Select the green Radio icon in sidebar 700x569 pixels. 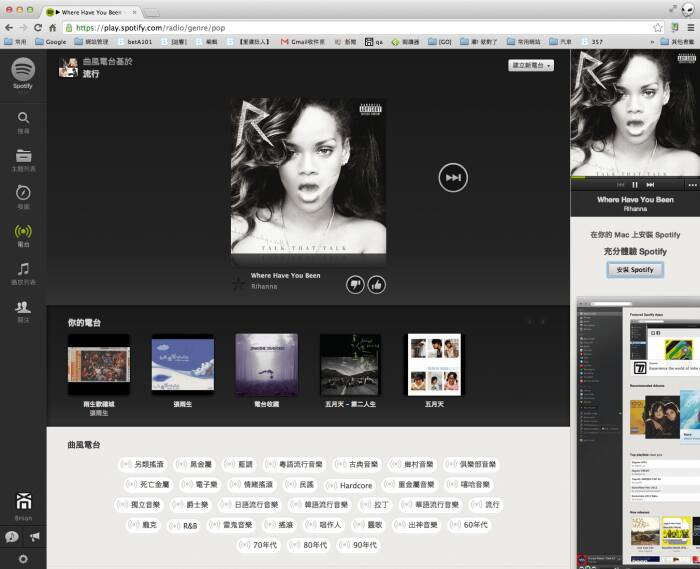pos(23,231)
